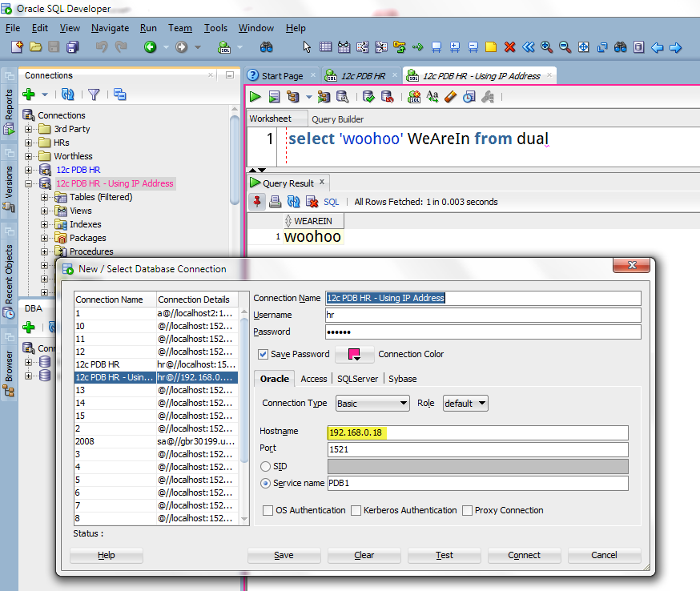The height and width of the screenshot is (591, 700).
Task: Select the SQLServer tab in connection dialog
Action: point(357,379)
